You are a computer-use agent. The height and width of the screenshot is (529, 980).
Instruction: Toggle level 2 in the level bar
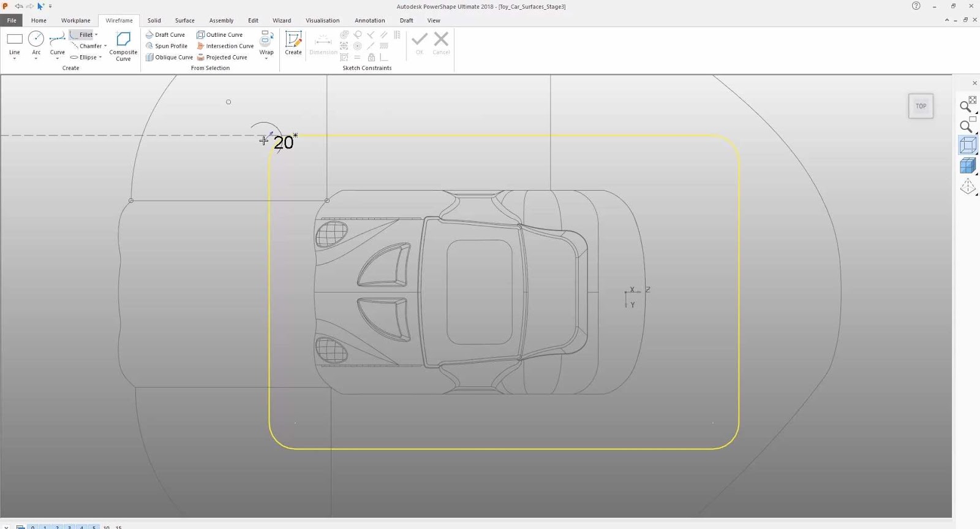pyautogui.click(x=57, y=527)
